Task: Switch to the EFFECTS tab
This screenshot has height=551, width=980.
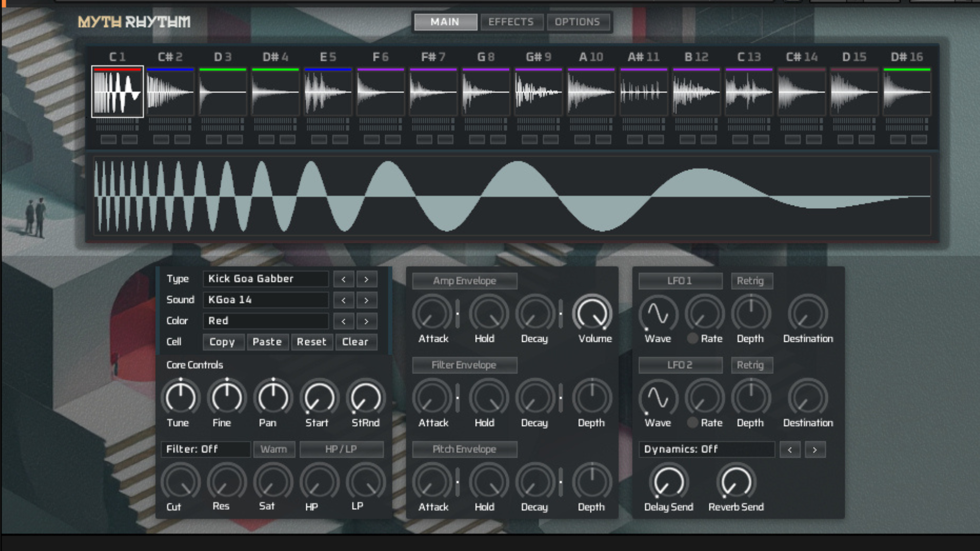Action: click(511, 22)
